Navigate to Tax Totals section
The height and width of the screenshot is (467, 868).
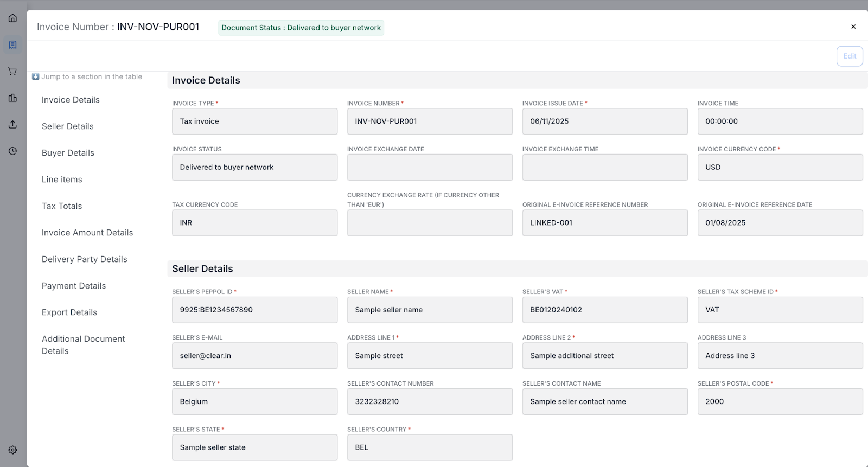tap(62, 206)
